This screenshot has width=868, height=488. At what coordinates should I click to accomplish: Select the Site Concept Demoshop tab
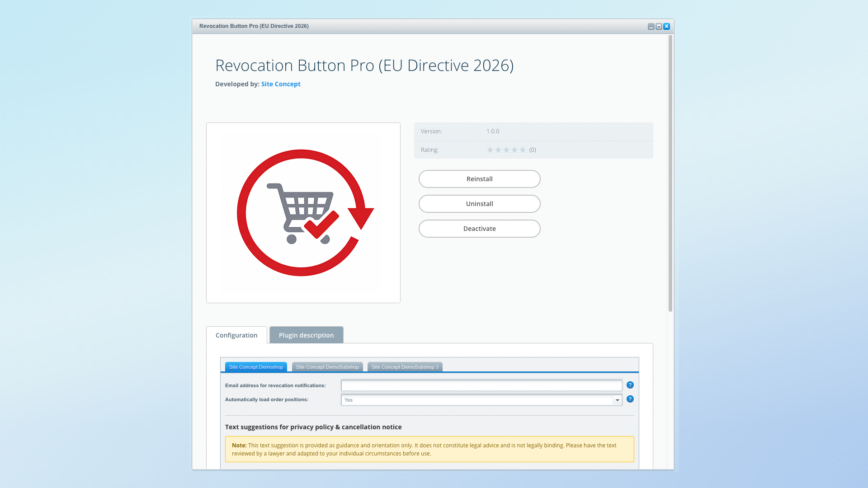(x=256, y=367)
